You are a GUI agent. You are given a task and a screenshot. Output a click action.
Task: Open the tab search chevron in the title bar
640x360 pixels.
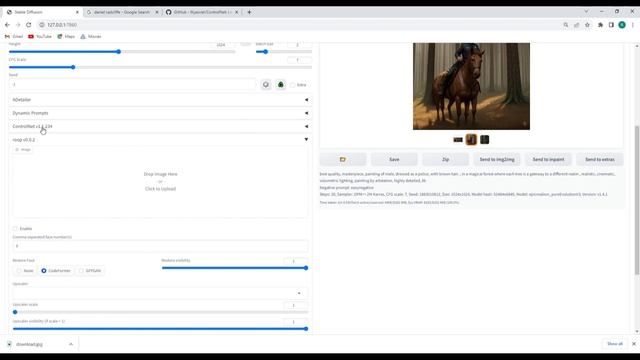point(586,11)
